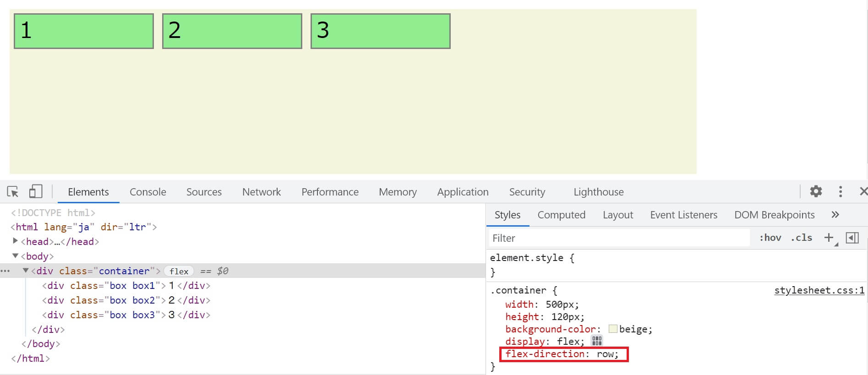
Task: Toggle the :hov element state panel
Action: (770, 238)
